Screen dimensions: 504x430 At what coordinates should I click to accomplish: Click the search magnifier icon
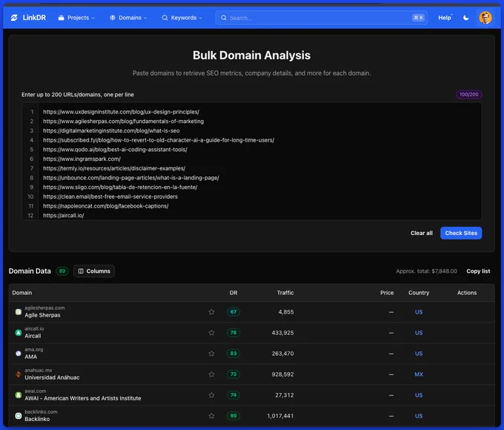point(223,18)
